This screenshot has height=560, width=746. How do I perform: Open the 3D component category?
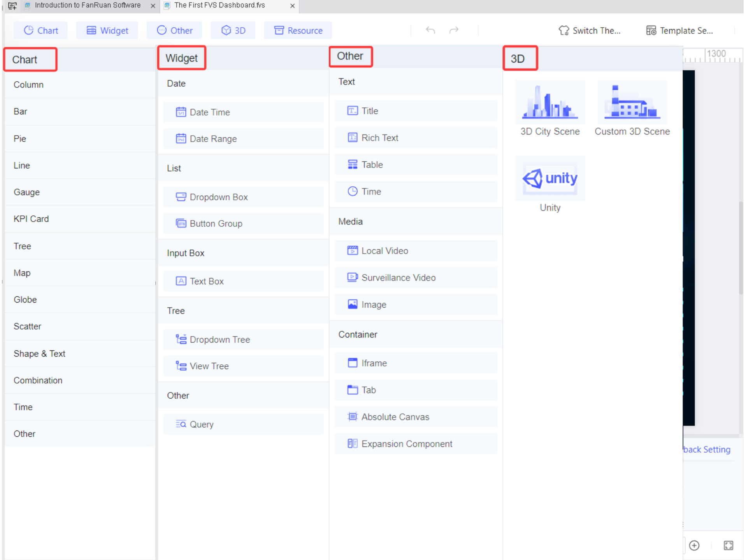coord(233,30)
